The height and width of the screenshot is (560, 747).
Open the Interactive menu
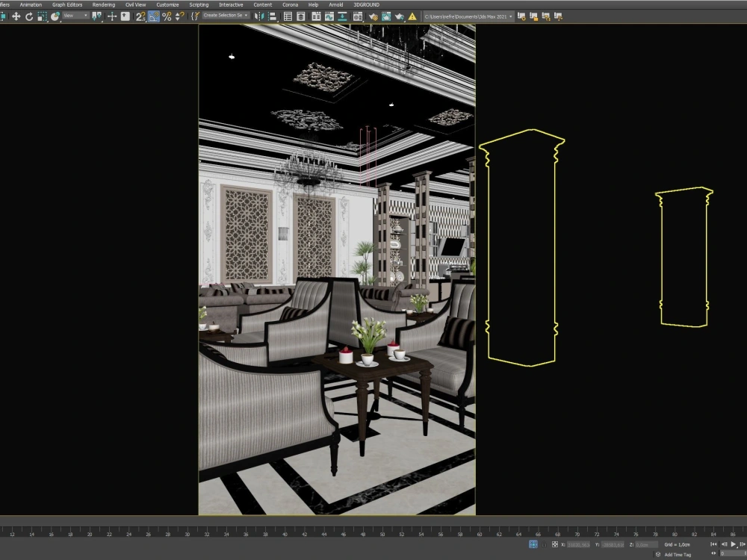[x=231, y=4]
